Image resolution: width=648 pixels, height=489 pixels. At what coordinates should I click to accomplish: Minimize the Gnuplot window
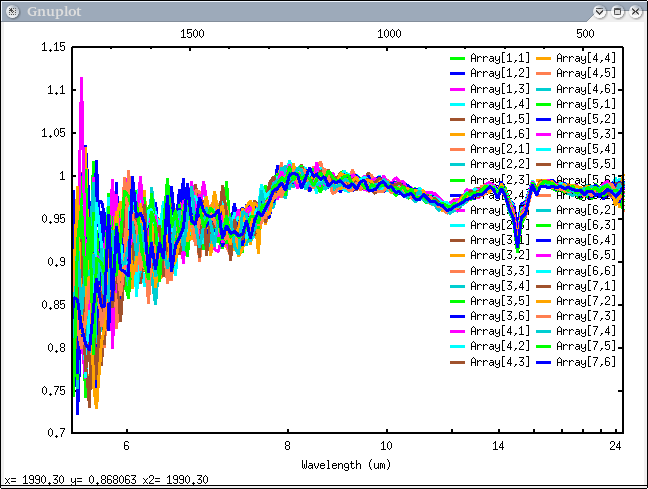pos(599,12)
